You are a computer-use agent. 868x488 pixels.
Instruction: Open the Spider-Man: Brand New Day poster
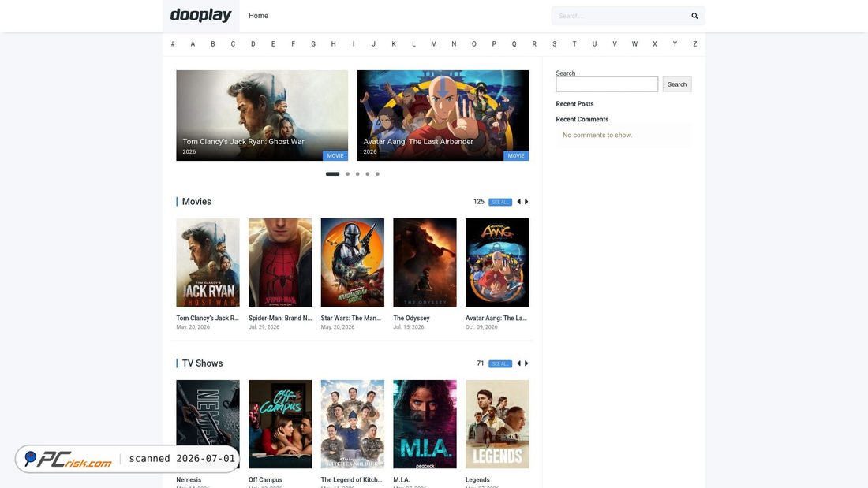(x=280, y=263)
